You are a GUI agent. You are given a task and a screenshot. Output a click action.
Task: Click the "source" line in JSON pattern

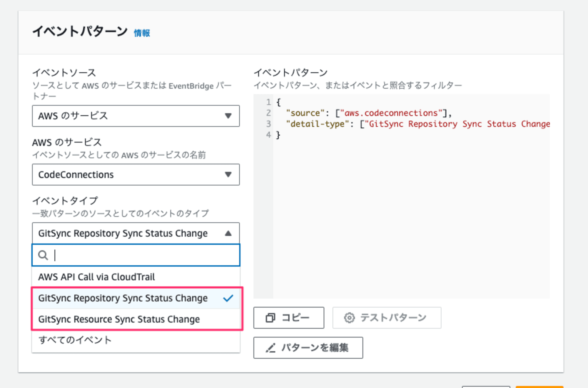pos(369,113)
